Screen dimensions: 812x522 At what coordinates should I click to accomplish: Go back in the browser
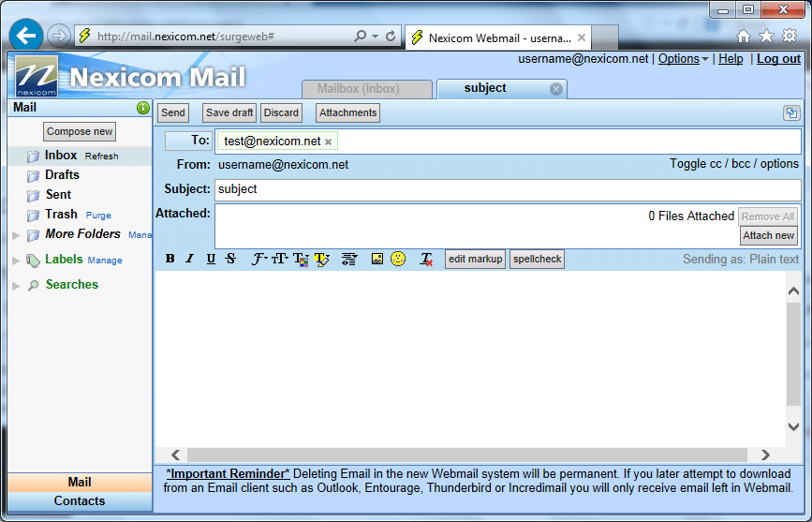(26, 36)
